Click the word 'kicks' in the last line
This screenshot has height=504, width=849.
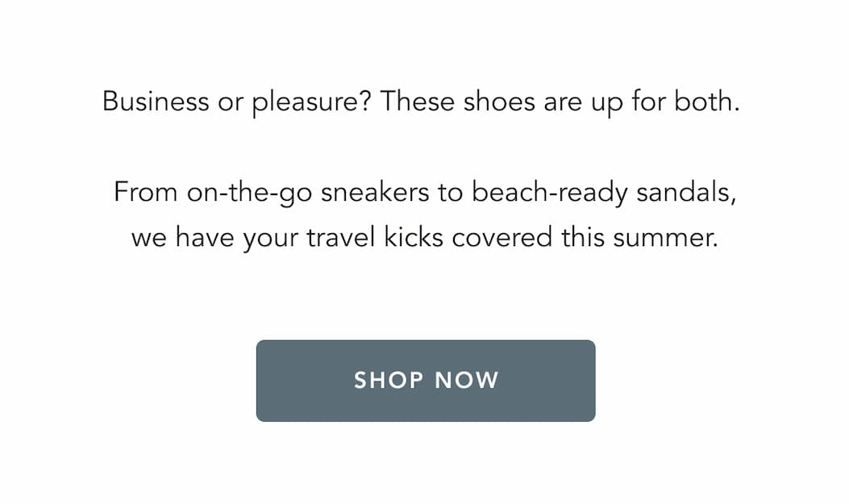click(414, 238)
